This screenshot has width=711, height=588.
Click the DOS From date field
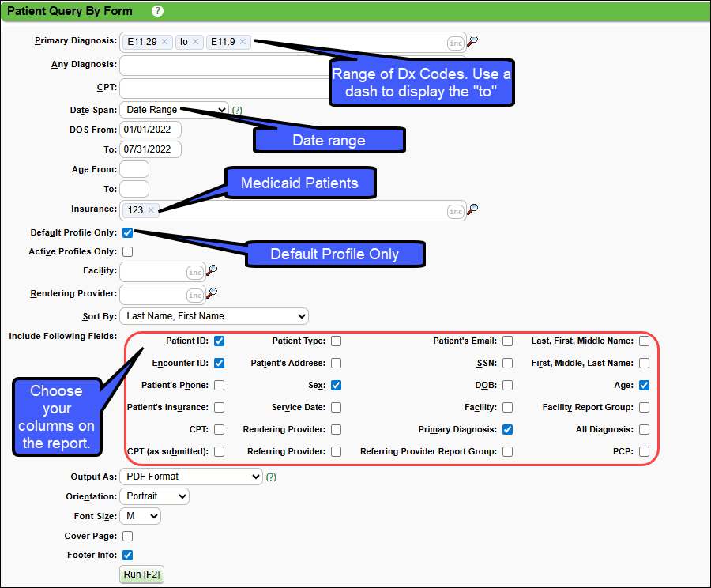pos(150,130)
